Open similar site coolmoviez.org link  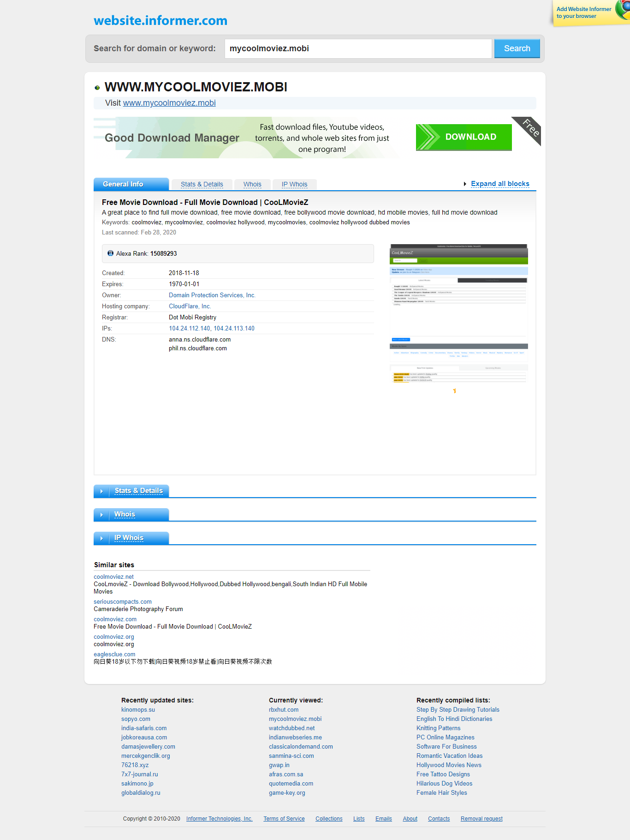coord(114,637)
